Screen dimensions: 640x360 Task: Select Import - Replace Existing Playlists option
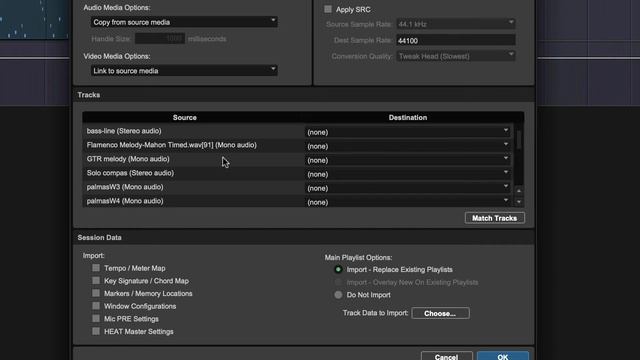point(338,269)
